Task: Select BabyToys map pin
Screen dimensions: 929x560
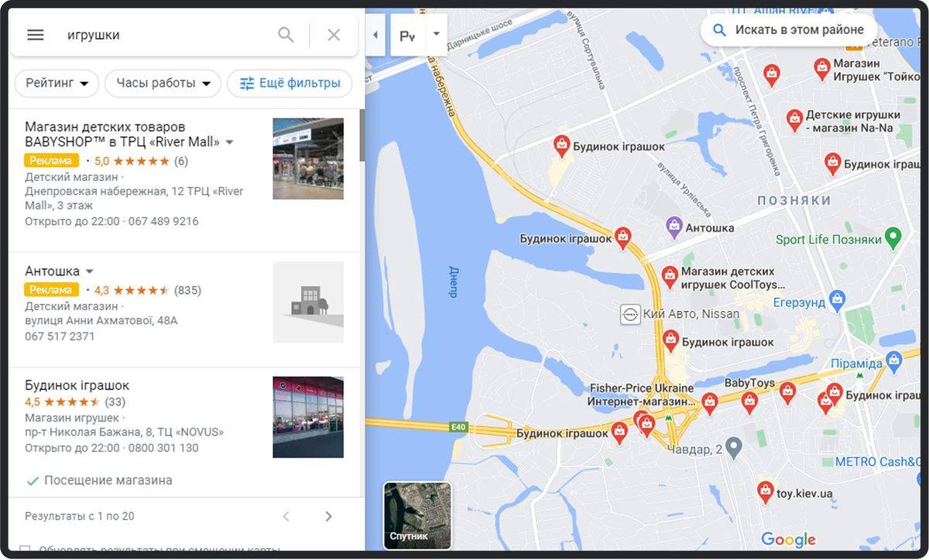Action: coord(749,401)
